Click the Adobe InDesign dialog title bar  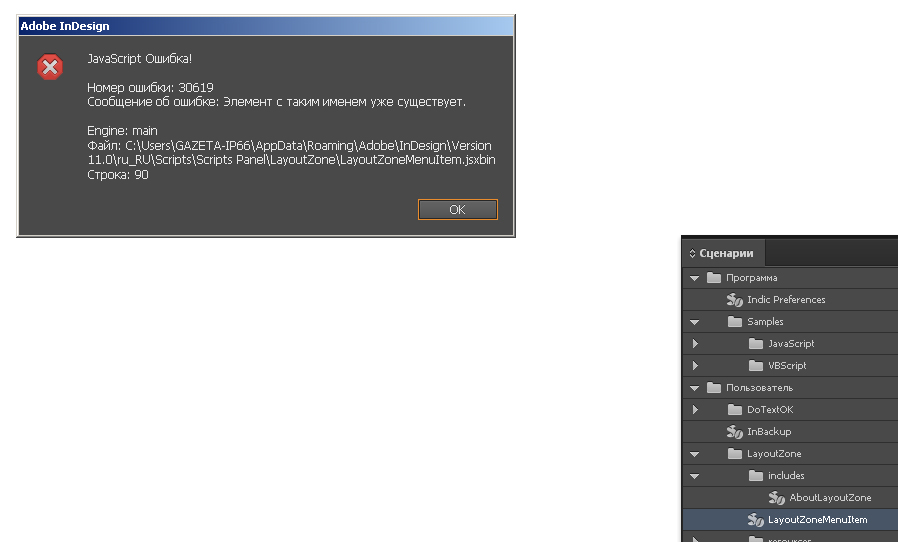coord(266,26)
